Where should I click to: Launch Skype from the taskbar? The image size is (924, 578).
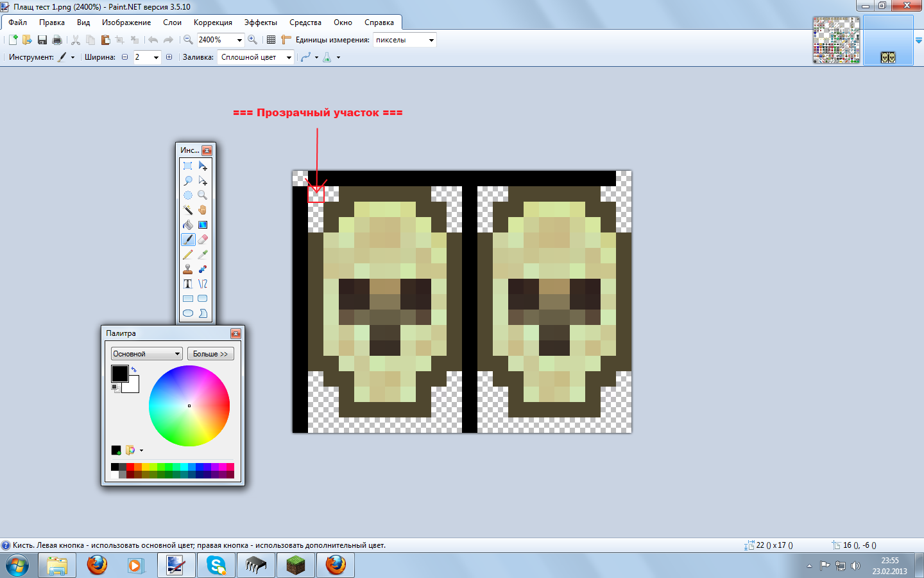[x=216, y=565]
